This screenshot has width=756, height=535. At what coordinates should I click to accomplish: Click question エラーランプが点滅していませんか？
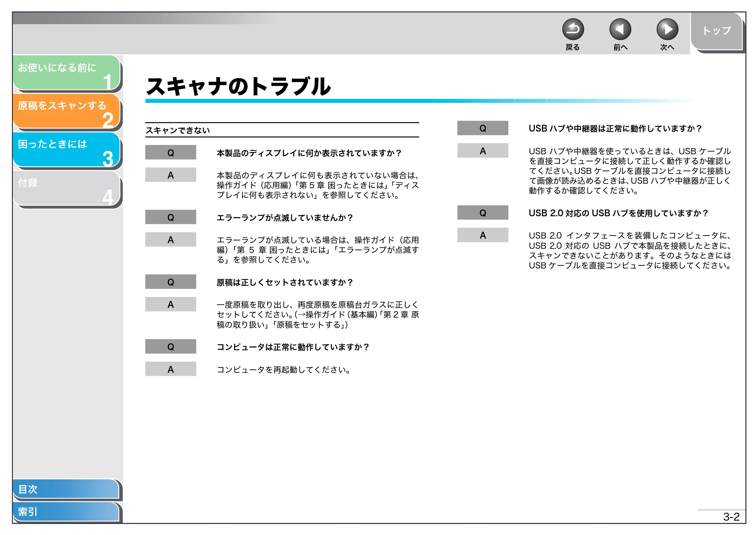click(x=285, y=217)
